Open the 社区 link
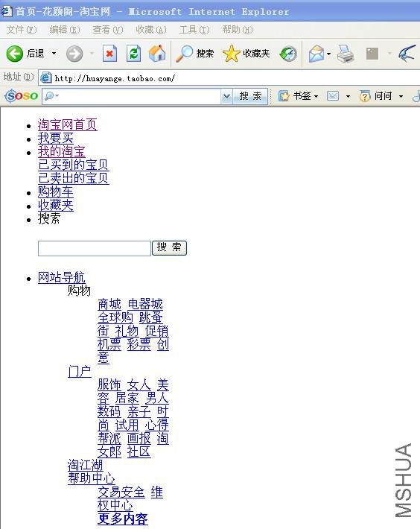Viewport: 420px width, 529px height. tap(139, 452)
